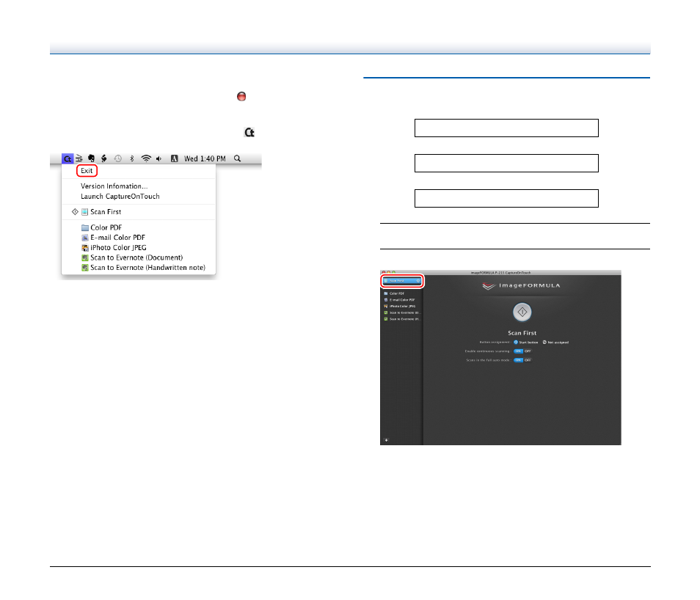Click the settings icon on the sidebar Scan First row
Screen dimensions: 700x600
point(418,281)
